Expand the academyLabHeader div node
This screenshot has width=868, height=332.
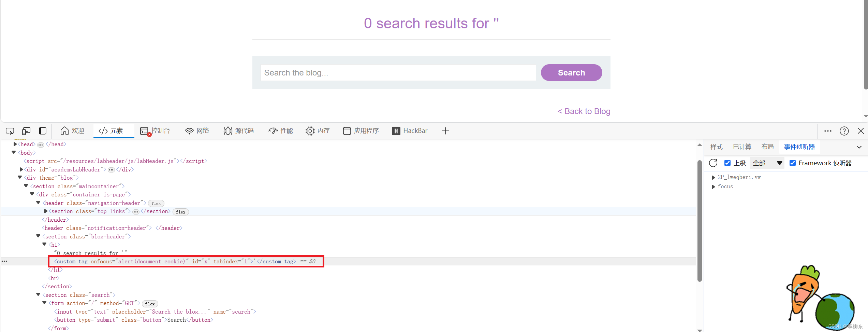coord(21,169)
